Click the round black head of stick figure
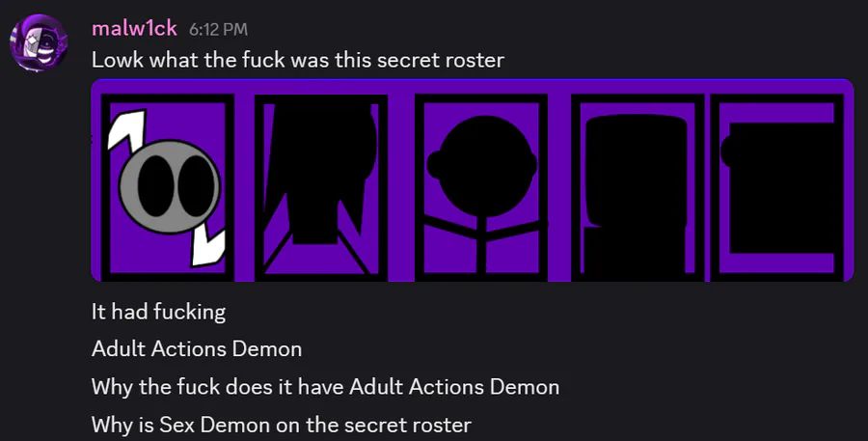The width and height of the screenshot is (868, 441). click(481, 166)
